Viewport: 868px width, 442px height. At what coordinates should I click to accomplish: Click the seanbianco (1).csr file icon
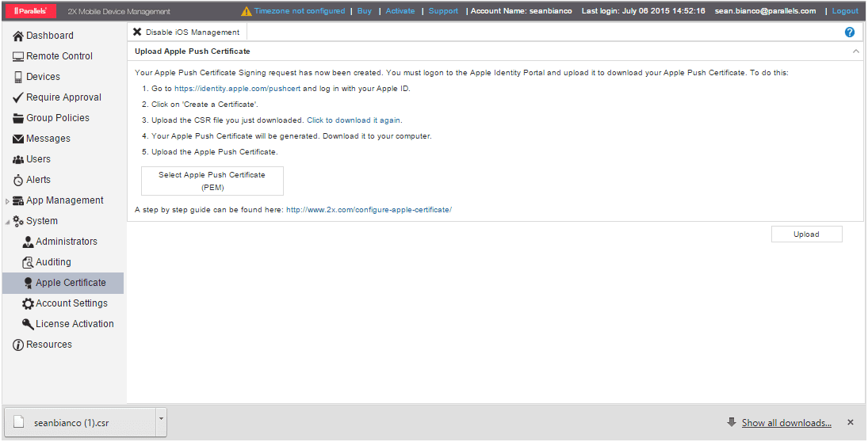pyautogui.click(x=19, y=422)
